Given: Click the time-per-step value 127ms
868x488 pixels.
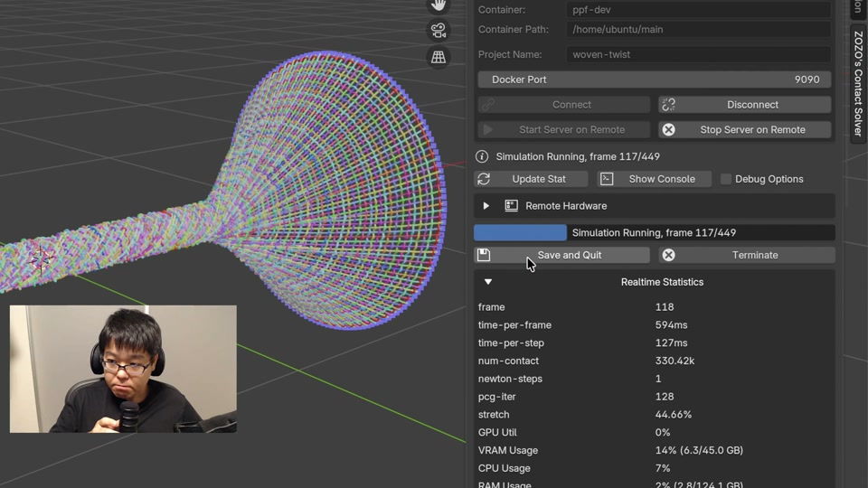Looking at the screenshot, I should [671, 343].
